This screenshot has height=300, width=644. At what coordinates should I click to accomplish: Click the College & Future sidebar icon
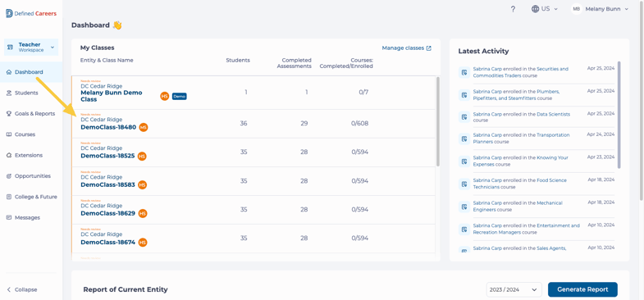[x=9, y=197]
